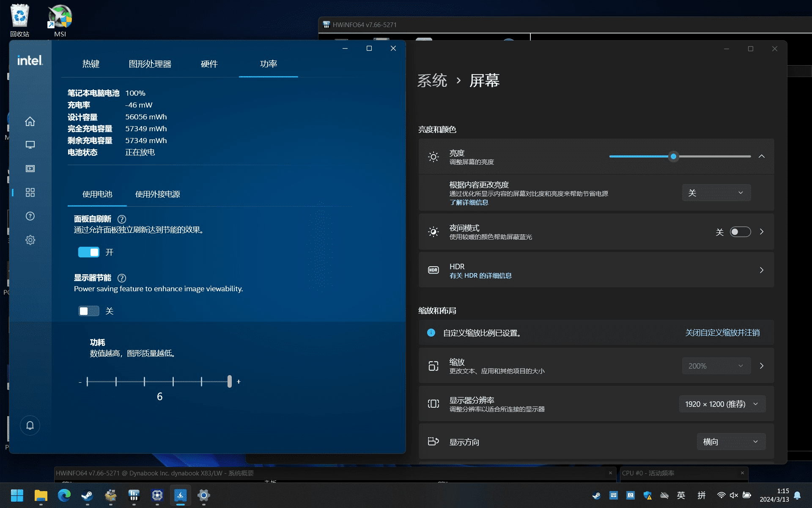Image resolution: width=812 pixels, height=508 pixels.
Task: Open the Intel settings gear icon
Action: coord(30,240)
